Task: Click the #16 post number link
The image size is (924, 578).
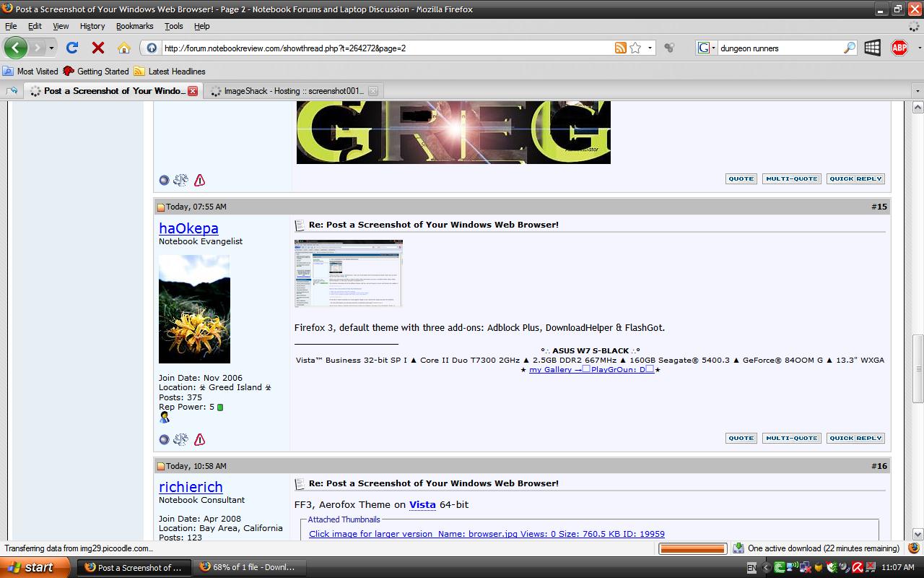Action: (879, 466)
